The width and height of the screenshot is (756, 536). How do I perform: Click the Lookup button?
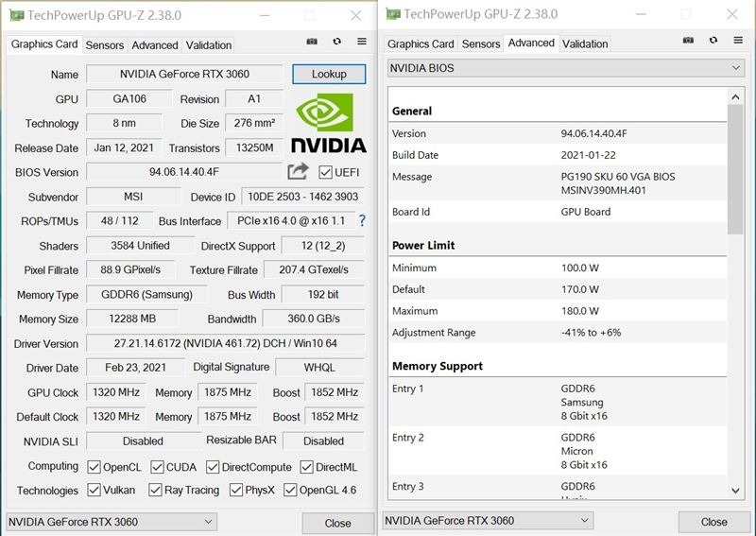tap(329, 74)
